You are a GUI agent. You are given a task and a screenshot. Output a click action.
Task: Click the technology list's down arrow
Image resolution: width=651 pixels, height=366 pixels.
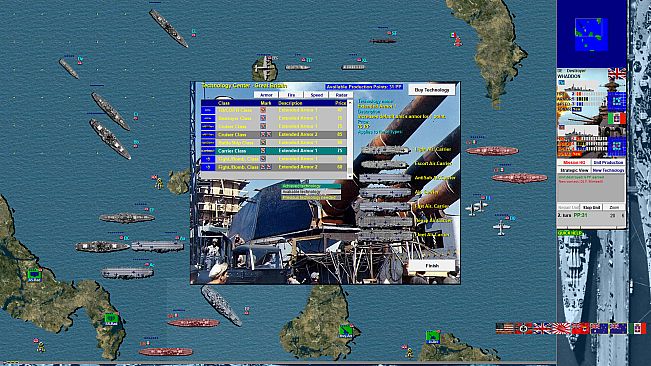[x=350, y=176]
